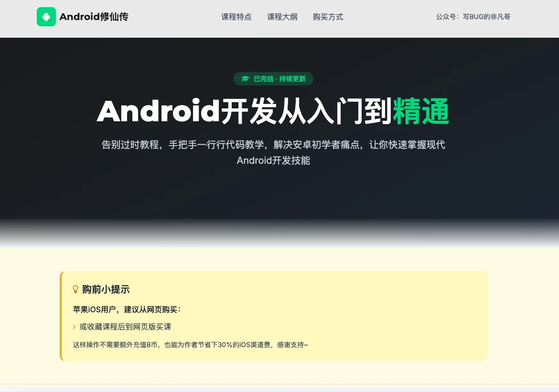The height and width of the screenshot is (392, 559).
Task: Click the 已完结 · 持续更新 badge
Action: coord(273,79)
